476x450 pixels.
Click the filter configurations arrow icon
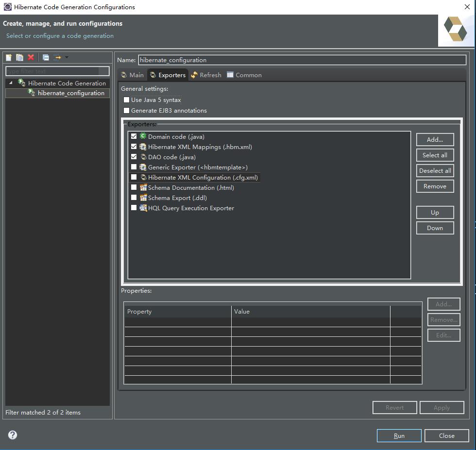[57, 57]
